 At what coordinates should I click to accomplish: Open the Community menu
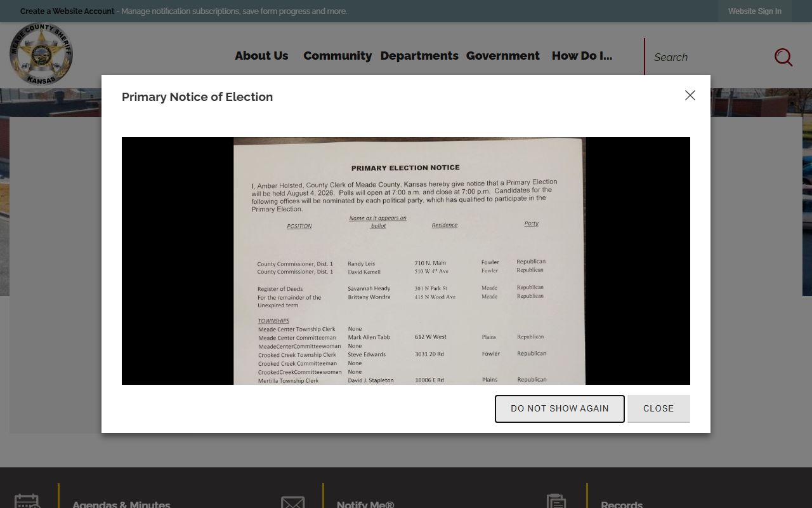pyautogui.click(x=337, y=56)
